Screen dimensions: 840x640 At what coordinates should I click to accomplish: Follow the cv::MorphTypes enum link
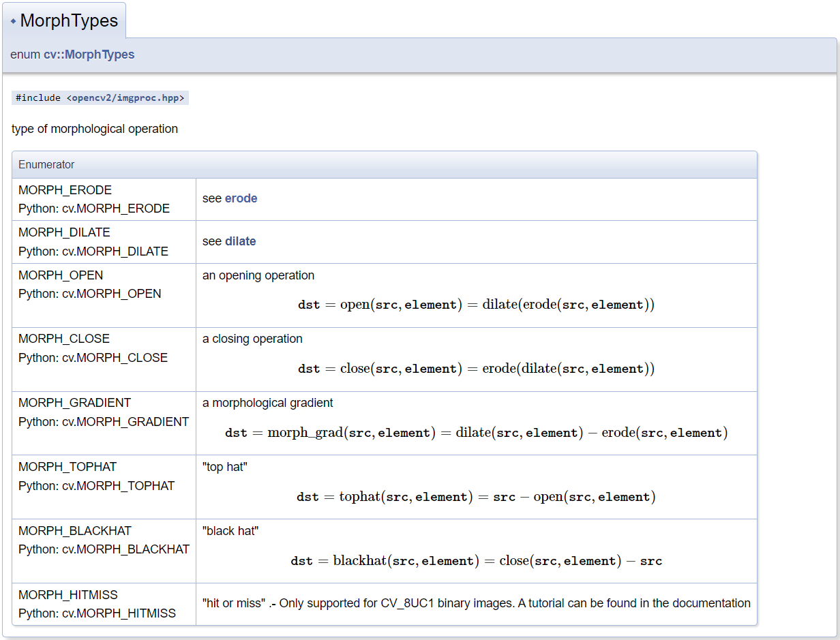pyautogui.click(x=89, y=55)
